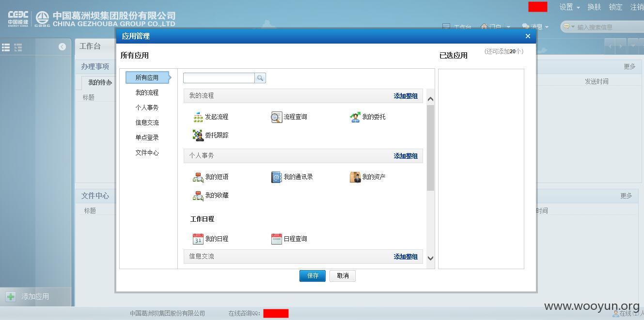Click the 发送时间 column header
The width and height of the screenshot is (644, 320).
597,81
